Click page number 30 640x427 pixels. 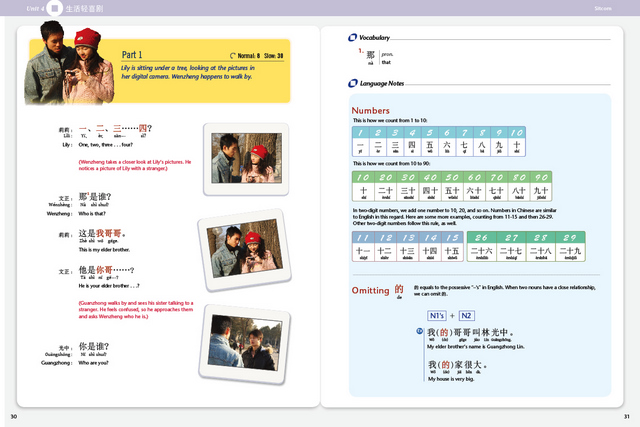pos(14,416)
